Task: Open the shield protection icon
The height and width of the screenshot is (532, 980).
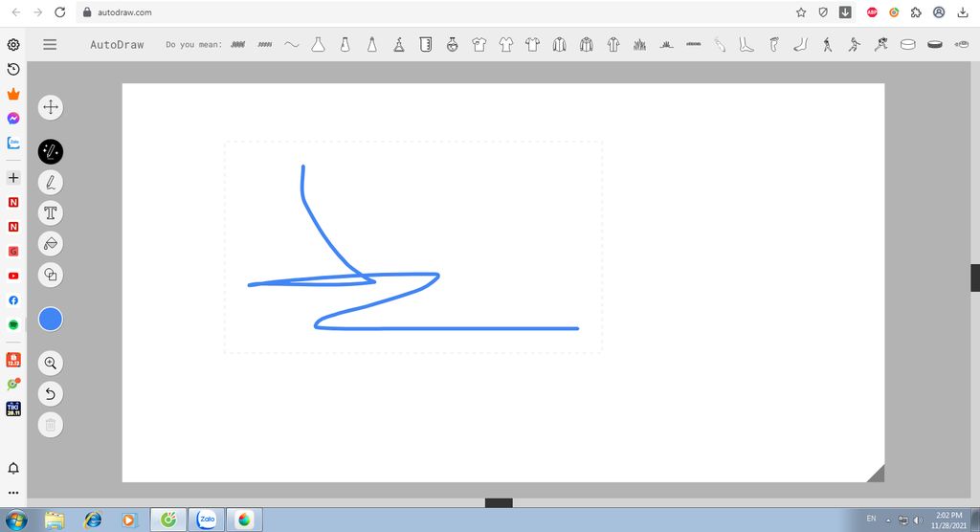Action: point(823,11)
